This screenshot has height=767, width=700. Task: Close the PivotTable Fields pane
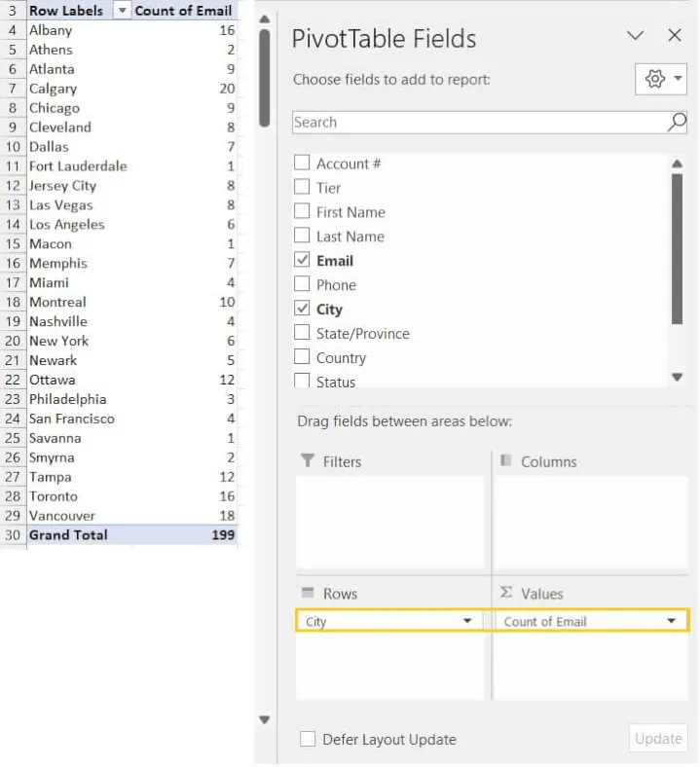click(x=675, y=35)
